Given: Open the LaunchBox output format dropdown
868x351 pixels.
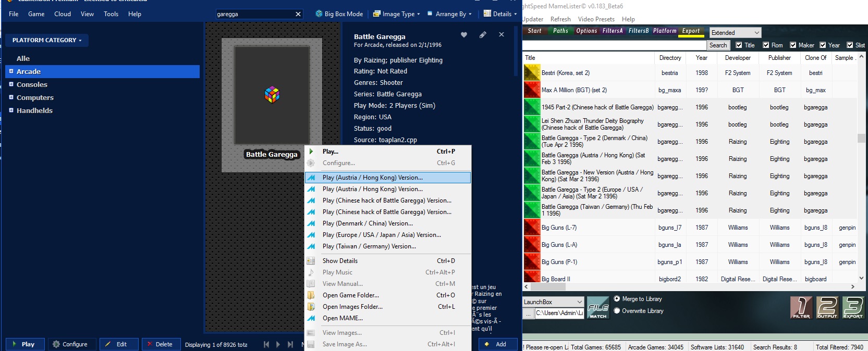Looking at the screenshot, I should pyautogui.click(x=553, y=302).
